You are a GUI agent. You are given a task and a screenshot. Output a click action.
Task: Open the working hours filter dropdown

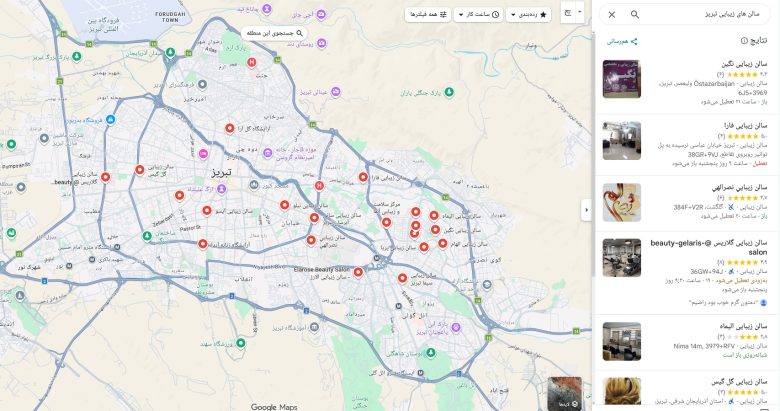click(x=478, y=15)
